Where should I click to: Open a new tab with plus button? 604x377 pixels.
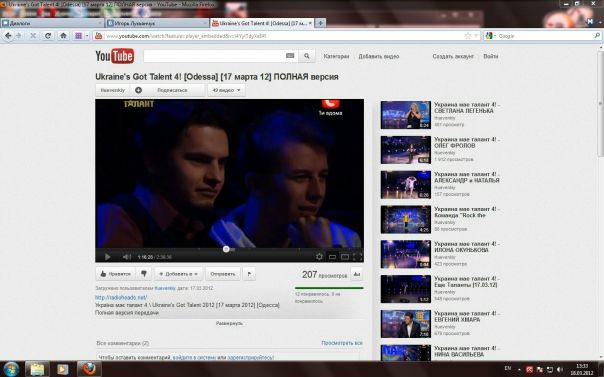[x=320, y=23]
